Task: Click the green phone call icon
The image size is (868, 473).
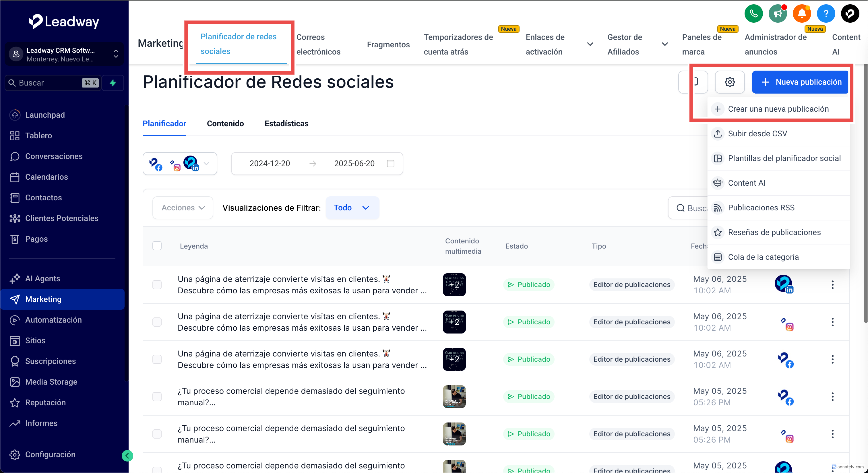Action: (x=753, y=14)
